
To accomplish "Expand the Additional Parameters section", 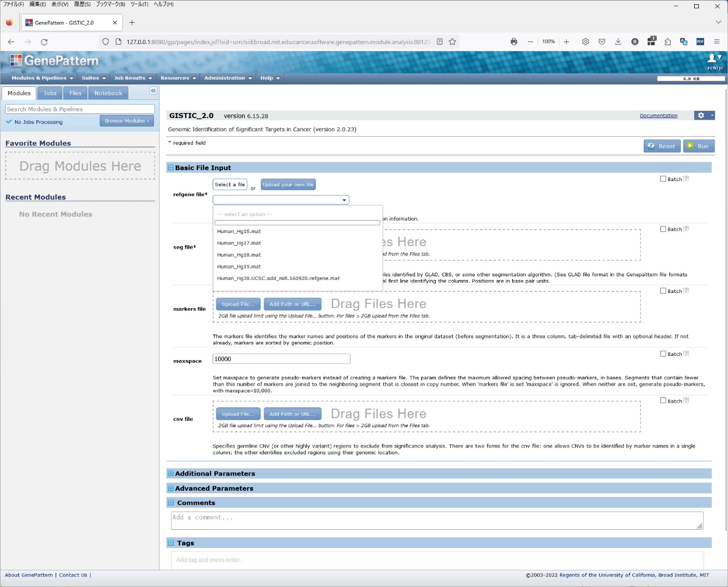I will click(171, 474).
